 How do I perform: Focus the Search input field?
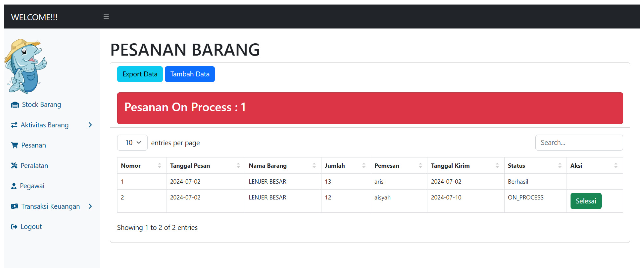(579, 143)
